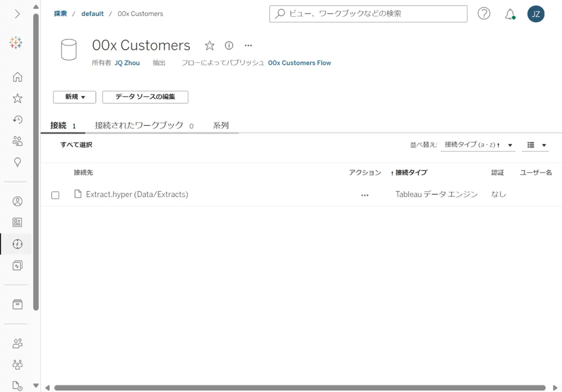Open Explore compass icon in sidebar
This screenshot has width=562, height=392.
[17, 244]
